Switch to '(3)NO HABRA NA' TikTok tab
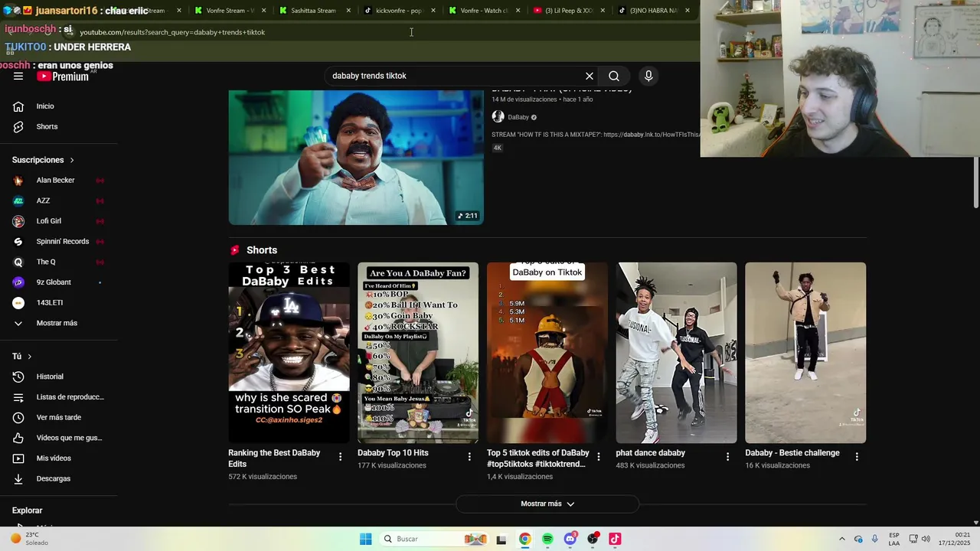The image size is (980, 551). 653,11
